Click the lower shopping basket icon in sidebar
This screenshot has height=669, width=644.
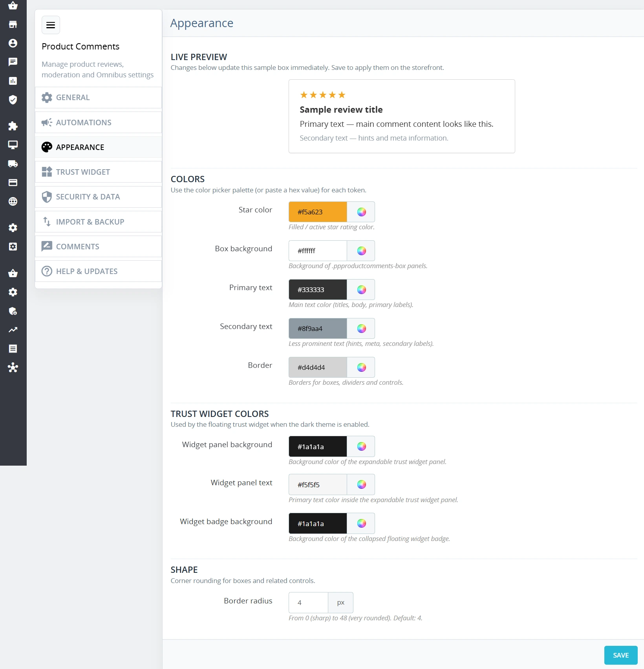13,273
